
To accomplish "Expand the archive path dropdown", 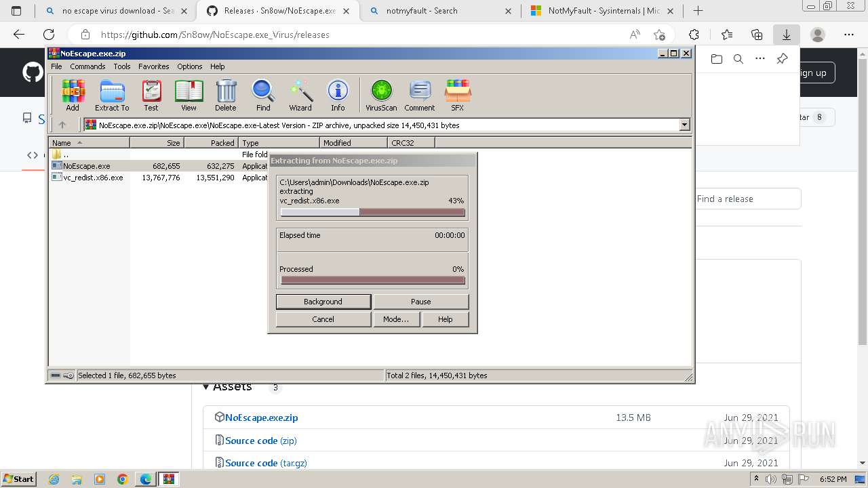I will 684,125.
